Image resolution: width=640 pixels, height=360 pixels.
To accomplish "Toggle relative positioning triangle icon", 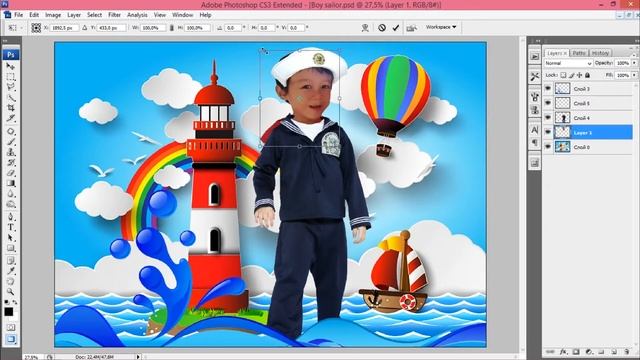I will 84,28.
